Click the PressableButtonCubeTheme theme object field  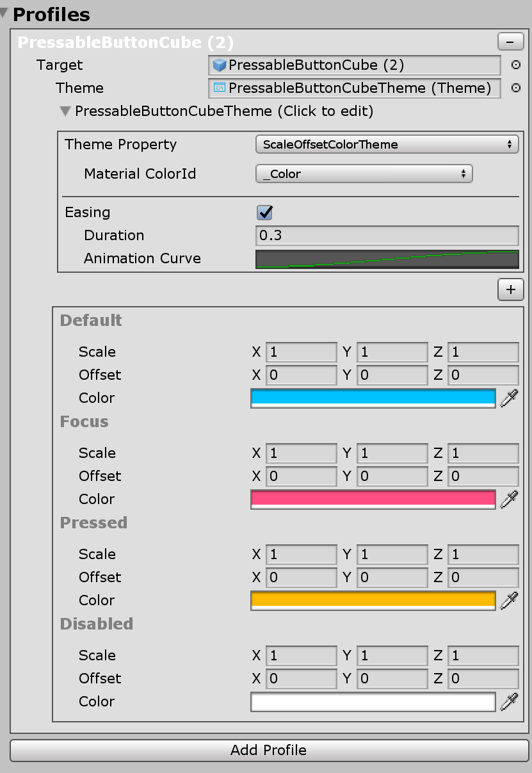pyautogui.click(x=355, y=88)
